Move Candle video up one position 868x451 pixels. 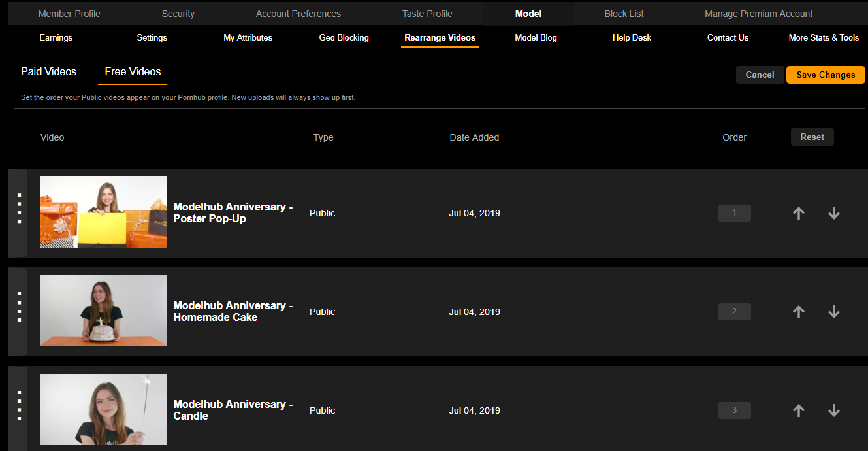click(798, 410)
